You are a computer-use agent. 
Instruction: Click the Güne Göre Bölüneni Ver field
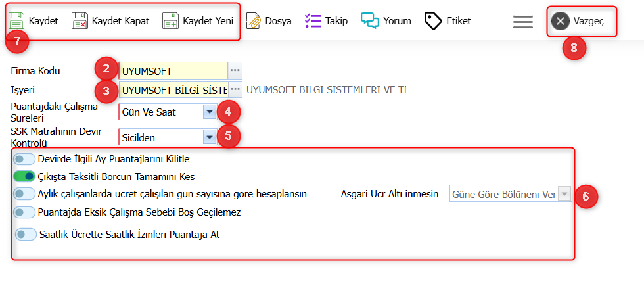point(505,194)
